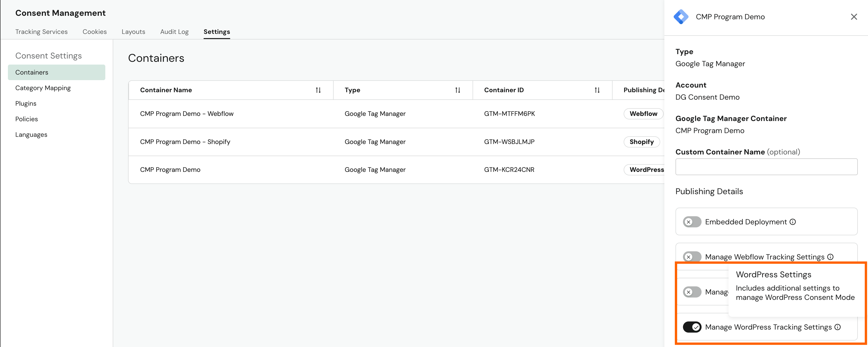This screenshot has width=868, height=347.
Task: Open the Embedded Deployment info tooltip
Action: tap(793, 221)
